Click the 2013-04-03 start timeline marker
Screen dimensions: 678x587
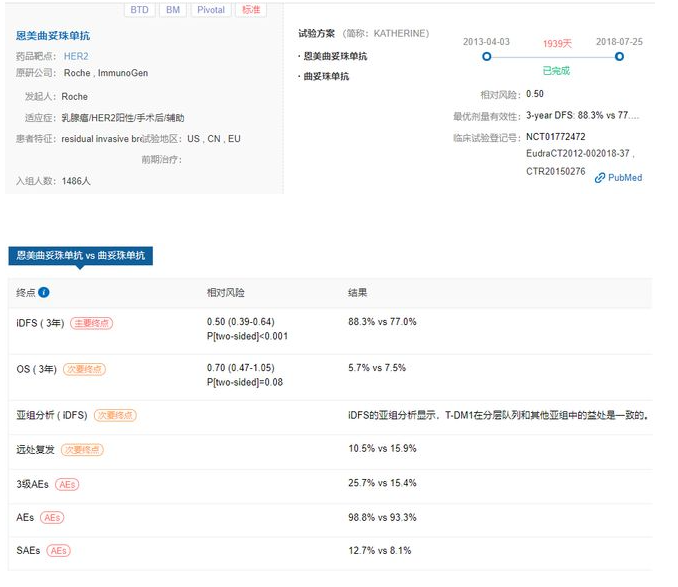pyautogui.click(x=486, y=57)
